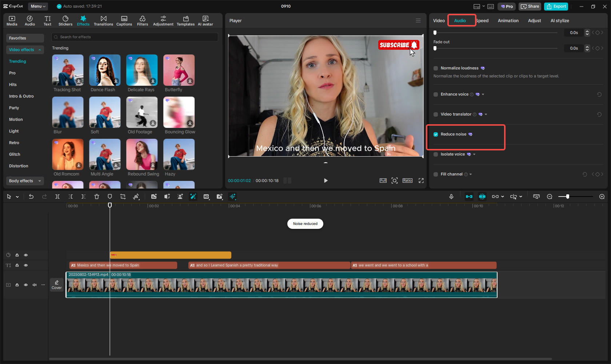611x364 pixels.
Task: Play the video preview
Action: [x=326, y=181]
